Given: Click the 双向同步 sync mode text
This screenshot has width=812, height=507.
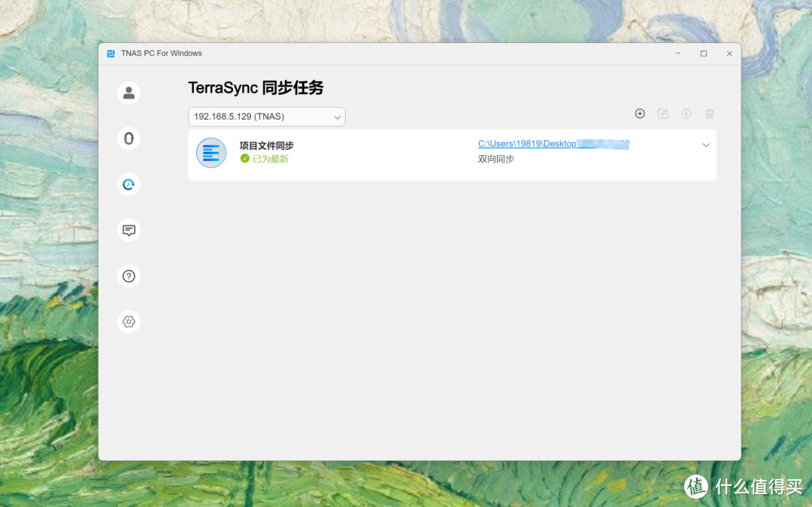Looking at the screenshot, I should click(x=496, y=159).
